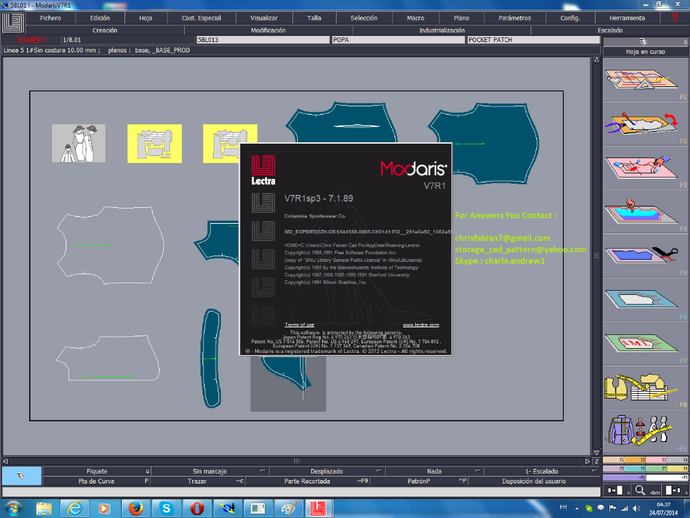Toggle the Piquete option
The width and height of the screenshot is (690, 518).
(x=97, y=471)
